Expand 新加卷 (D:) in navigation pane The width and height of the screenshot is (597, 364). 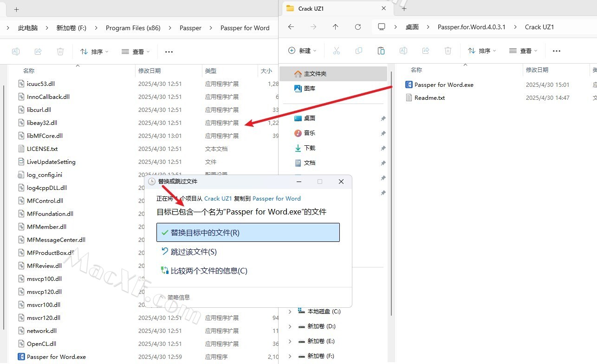(290, 326)
